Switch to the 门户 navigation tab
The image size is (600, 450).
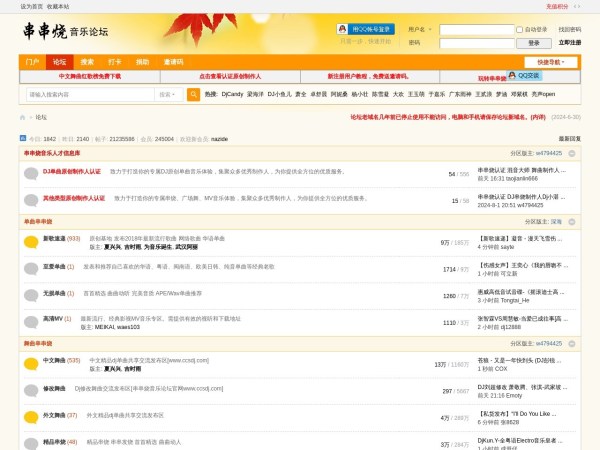(32, 62)
